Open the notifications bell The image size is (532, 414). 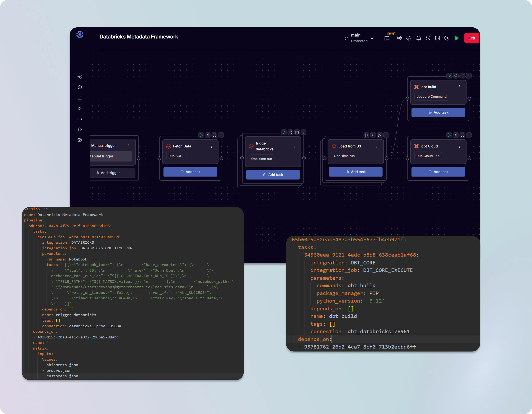419,38
